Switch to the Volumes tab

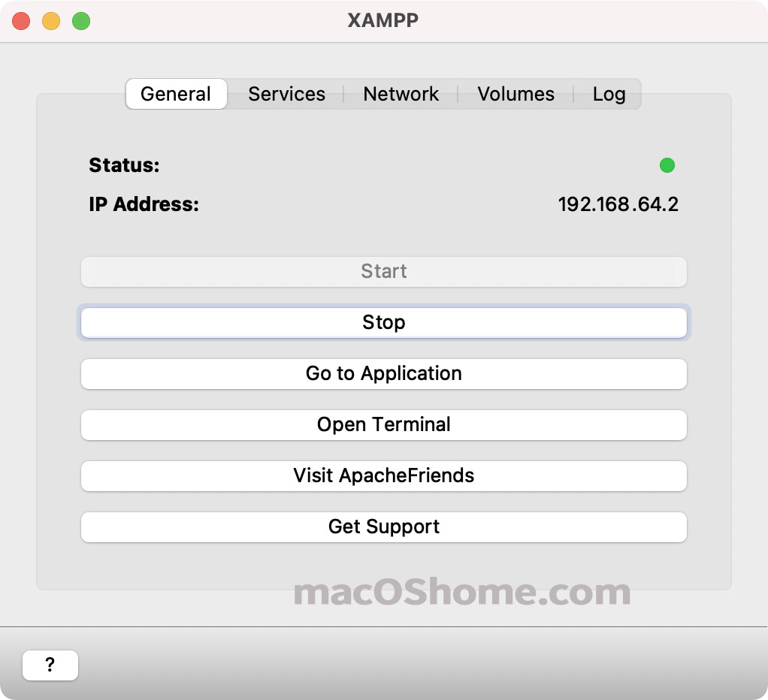(x=516, y=94)
